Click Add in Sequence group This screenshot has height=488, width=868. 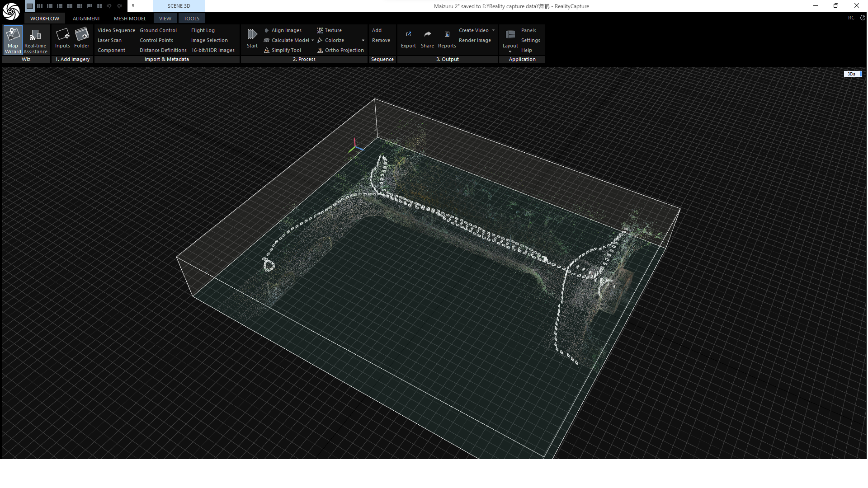(377, 30)
